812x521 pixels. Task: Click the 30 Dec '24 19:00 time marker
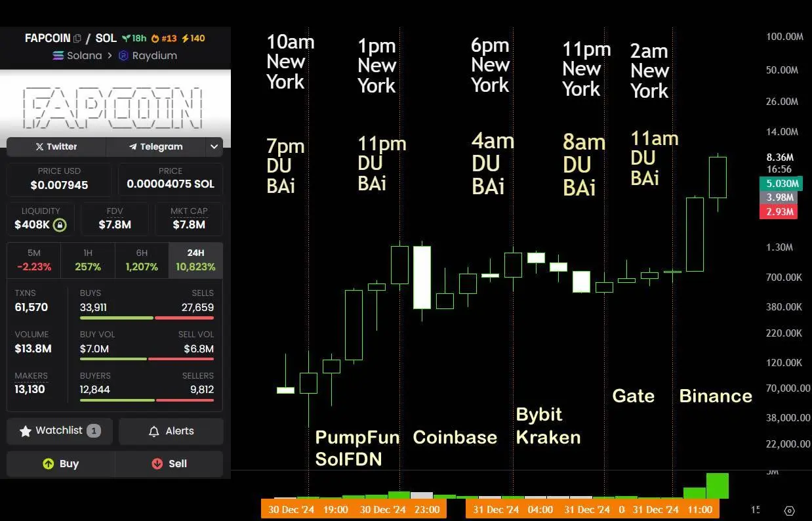(308, 509)
